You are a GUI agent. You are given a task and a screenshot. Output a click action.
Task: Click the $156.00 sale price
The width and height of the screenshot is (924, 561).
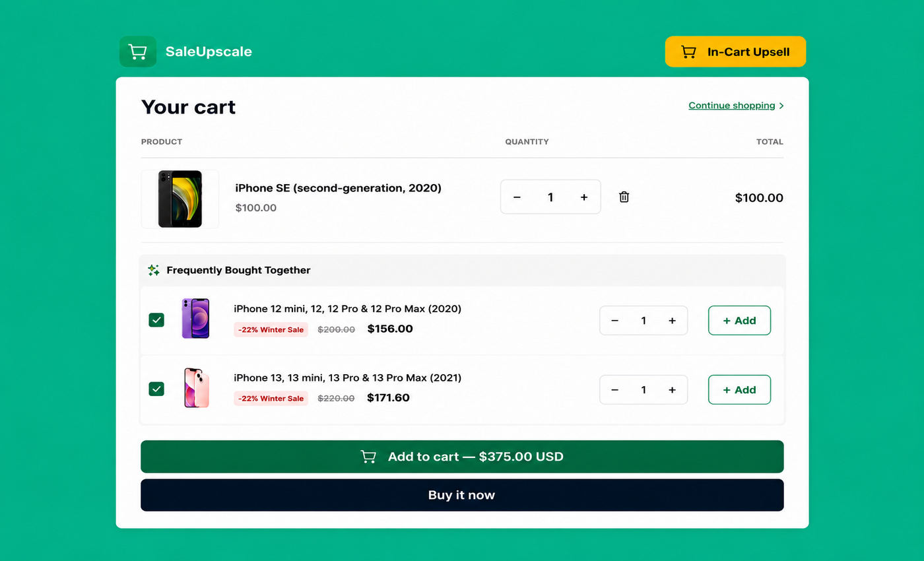click(x=390, y=329)
